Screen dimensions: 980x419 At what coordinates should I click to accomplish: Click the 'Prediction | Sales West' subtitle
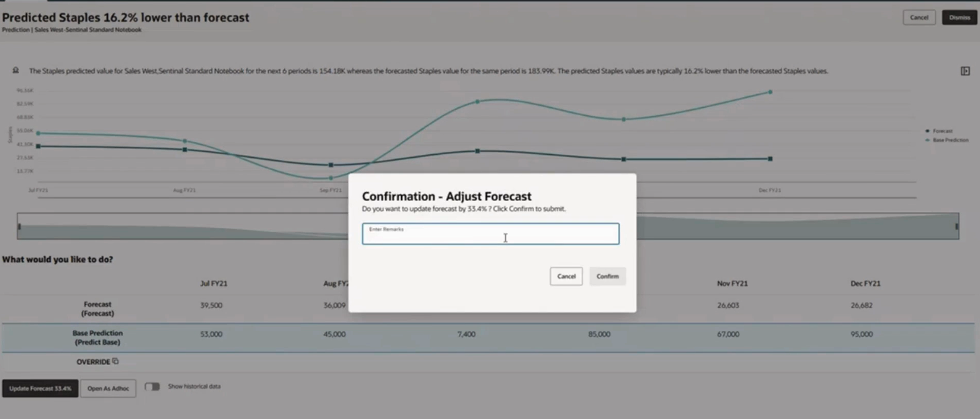pyautogui.click(x=72, y=30)
